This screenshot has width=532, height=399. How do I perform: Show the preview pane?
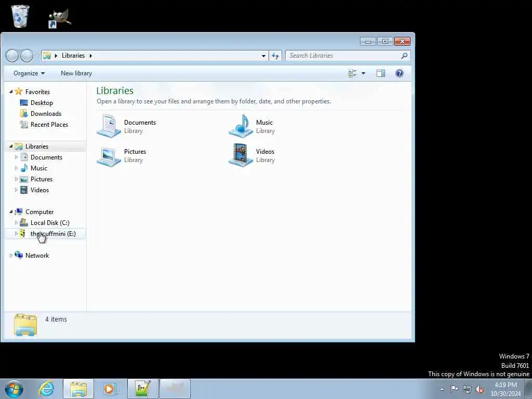(381, 73)
